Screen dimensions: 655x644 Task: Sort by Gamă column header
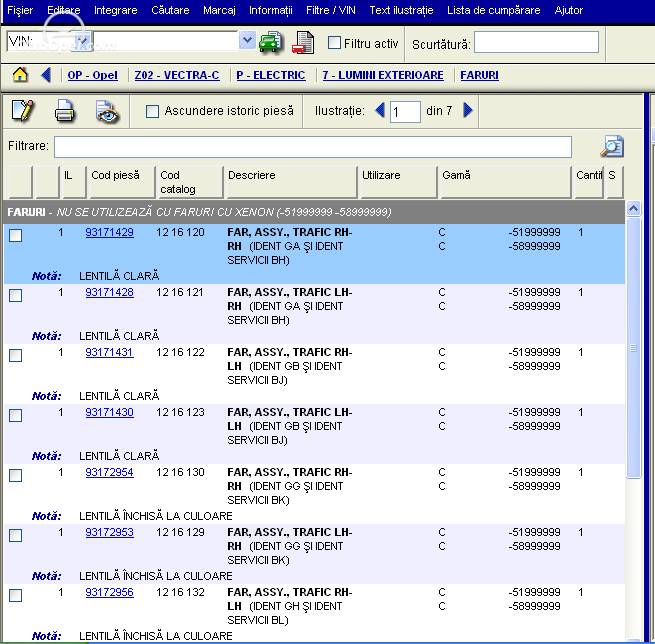pos(505,182)
